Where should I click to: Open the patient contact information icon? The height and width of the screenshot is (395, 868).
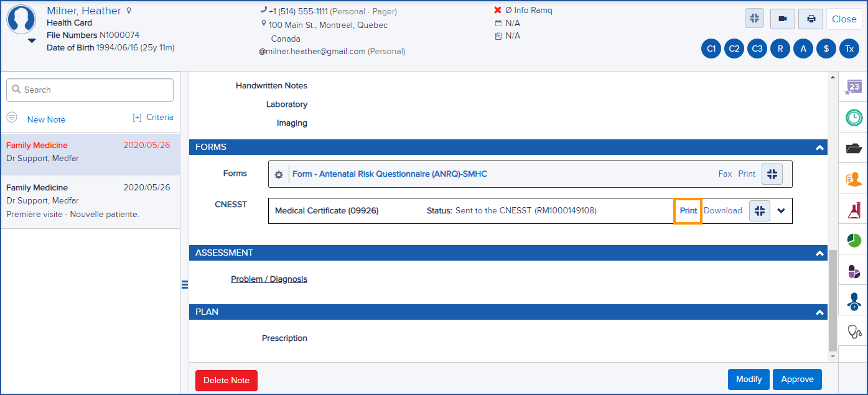[853, 178]
